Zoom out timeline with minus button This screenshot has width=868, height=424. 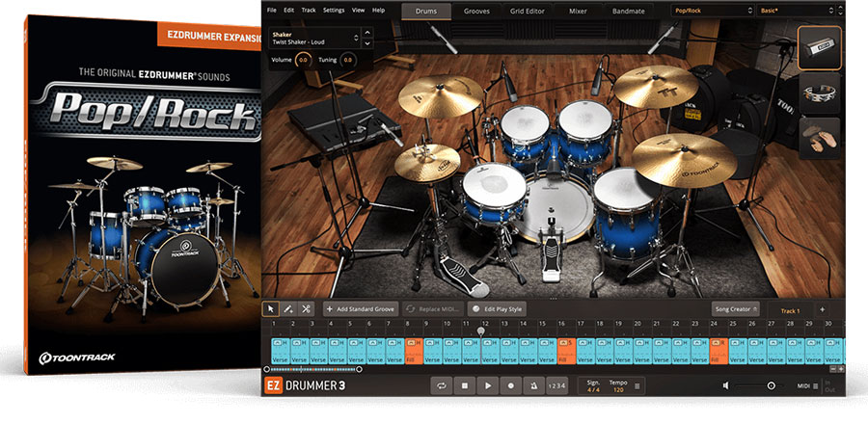833,369
